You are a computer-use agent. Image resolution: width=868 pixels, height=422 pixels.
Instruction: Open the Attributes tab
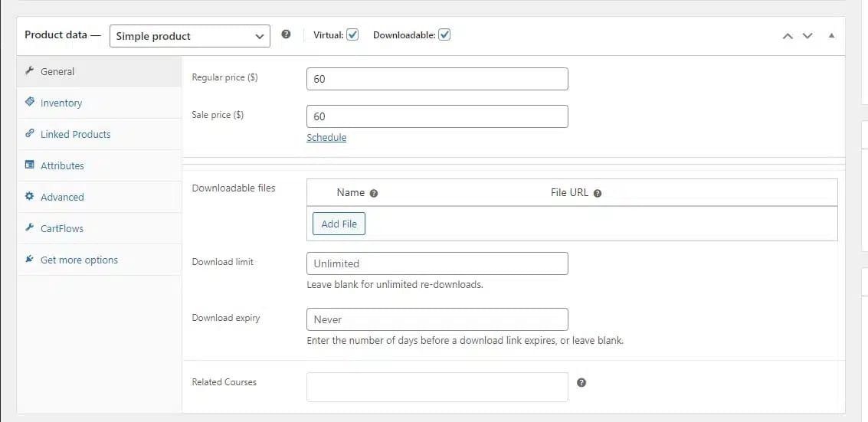[99, 165]
